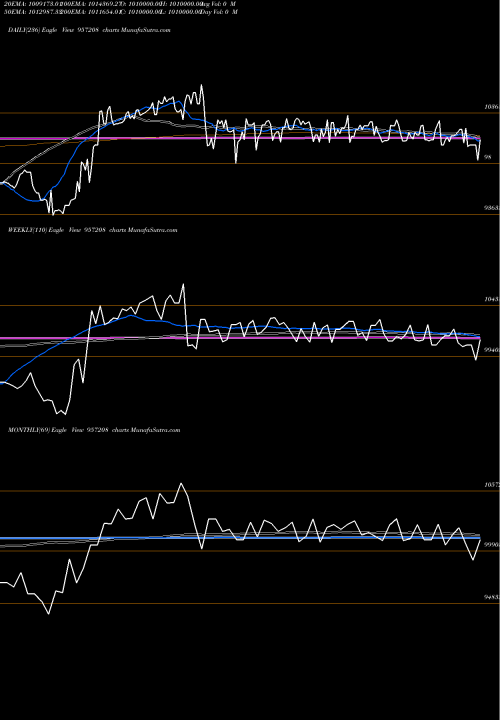Image resolution: width=500 pixels, height=720 pixels.
Task: Click the WEEKLY(110) chart title
Action: point(92,230)
